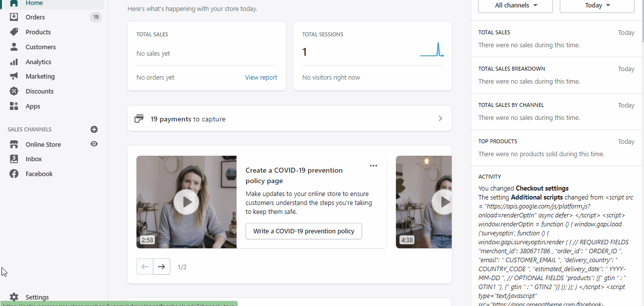The image size is (644, 306).
Task: Go to the previous carousel slide
Action: pos(145,267)
